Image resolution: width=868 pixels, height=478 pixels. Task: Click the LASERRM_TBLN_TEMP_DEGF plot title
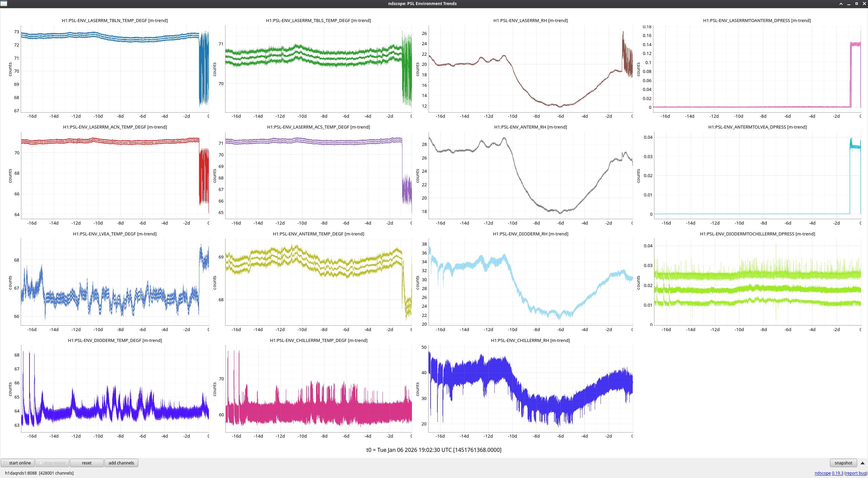[115, 20]
